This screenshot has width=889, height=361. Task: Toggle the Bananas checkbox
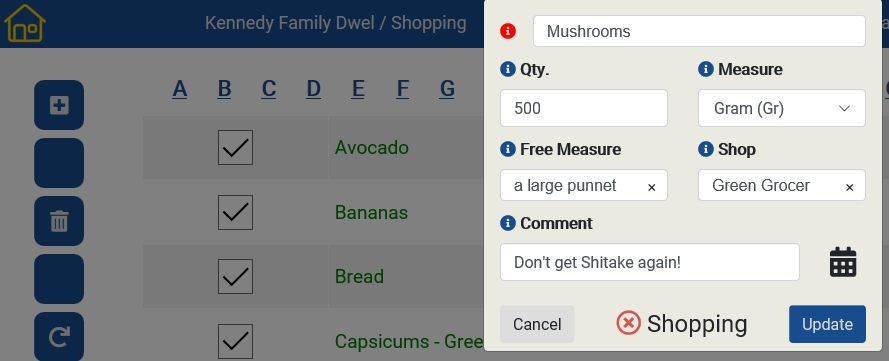click(235, 213)
